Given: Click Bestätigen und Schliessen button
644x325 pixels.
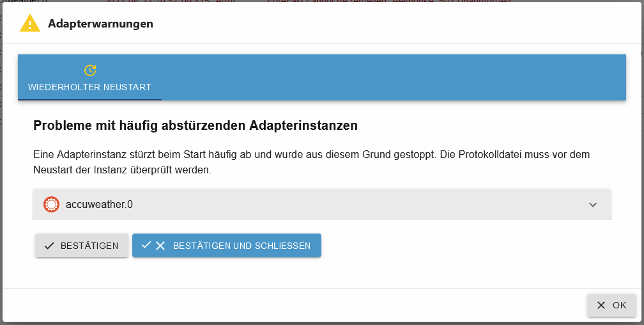Looking at the screenshot, I should 227,246.
